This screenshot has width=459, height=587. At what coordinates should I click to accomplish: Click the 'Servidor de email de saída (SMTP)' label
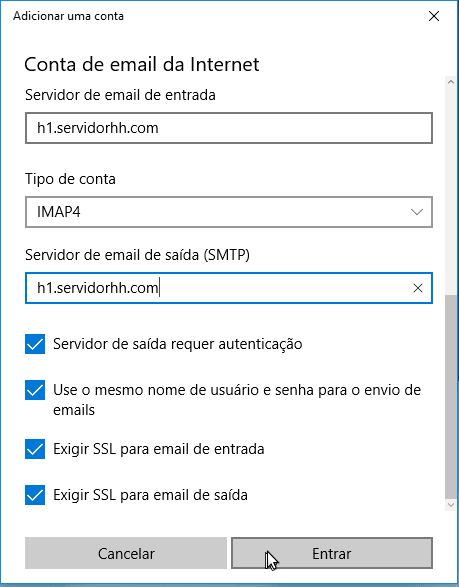[x=137, y=255]
